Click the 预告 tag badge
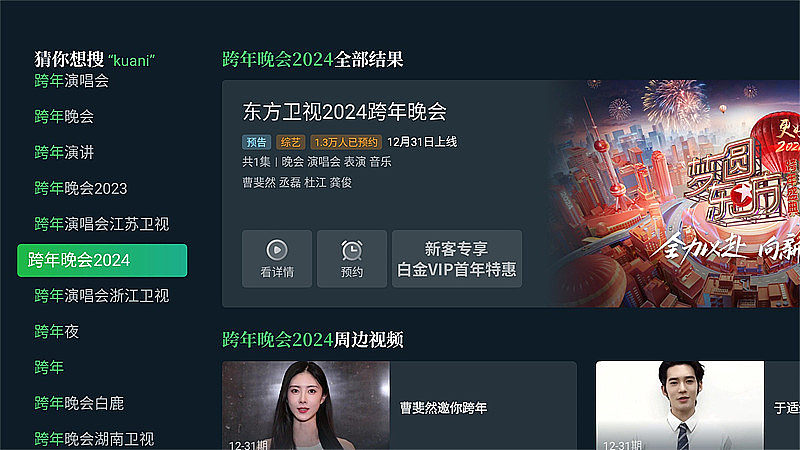This screenshot has height=450, width=800. click(256, 142)
